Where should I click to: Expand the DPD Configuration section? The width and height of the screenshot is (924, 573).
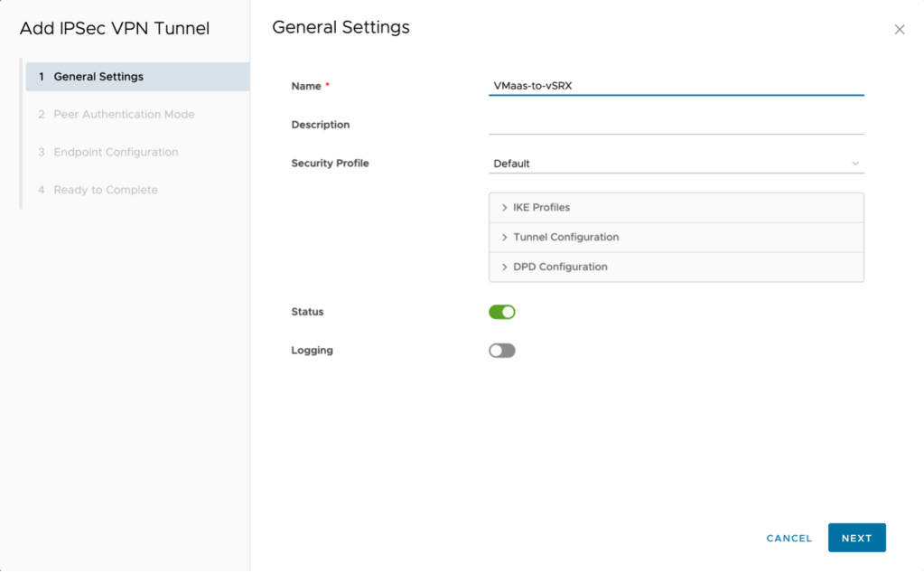(560, 268)
